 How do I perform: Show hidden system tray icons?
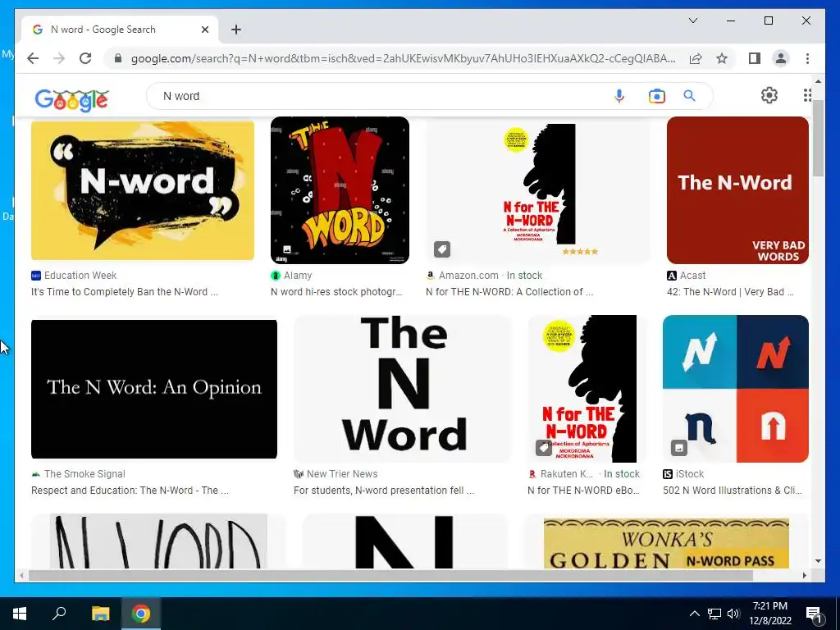click(694, 614)
